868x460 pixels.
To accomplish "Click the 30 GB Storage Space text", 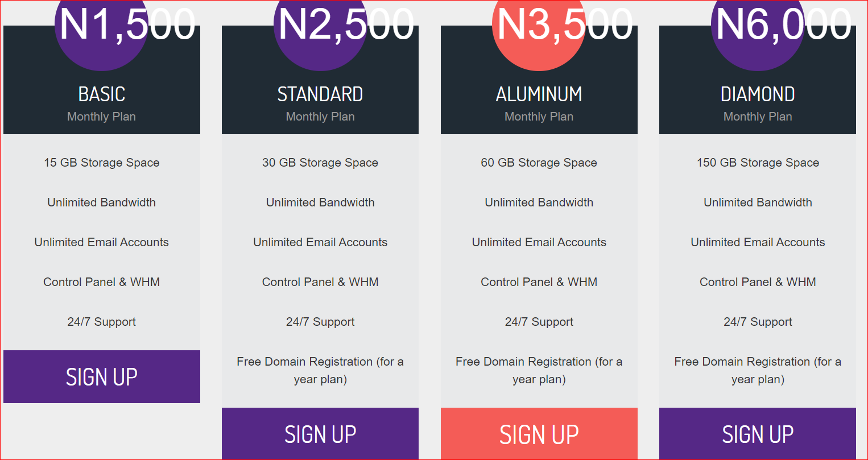I will (x=320, y=163).
